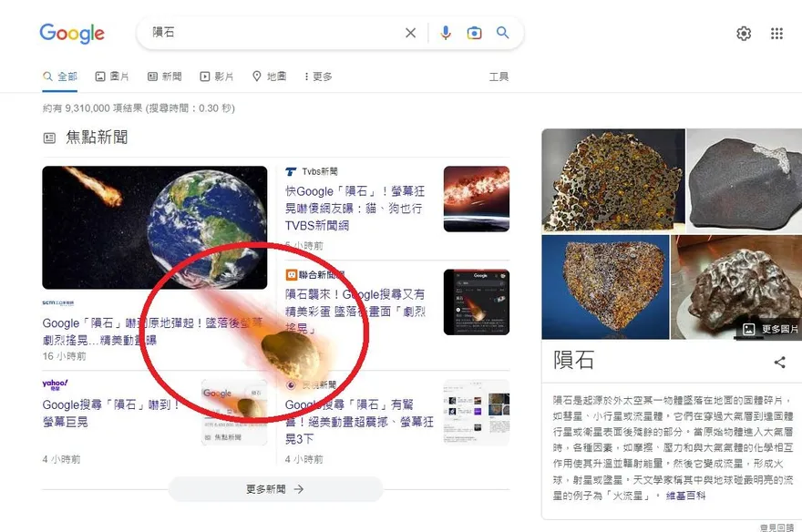Viewport: 802px width, 532px height.
Task: Go to the Google logo homepage
Action: [72, 34]
